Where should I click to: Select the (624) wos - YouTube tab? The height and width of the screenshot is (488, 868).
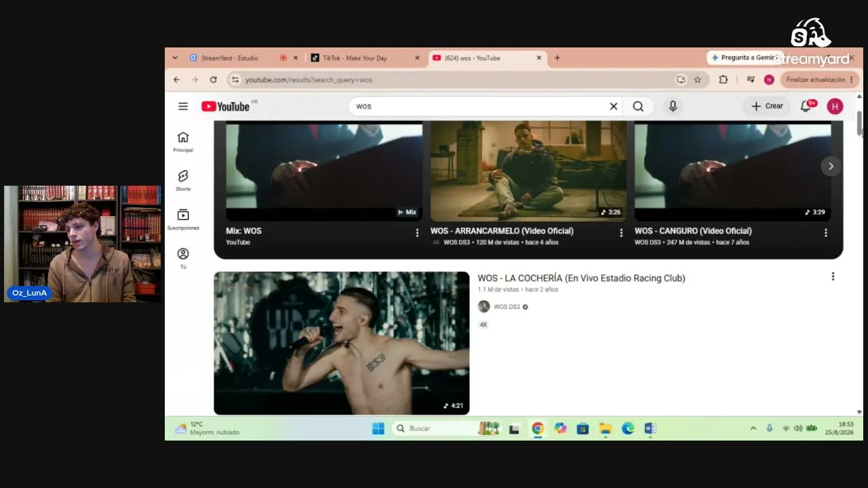click(x=473, y=58)
